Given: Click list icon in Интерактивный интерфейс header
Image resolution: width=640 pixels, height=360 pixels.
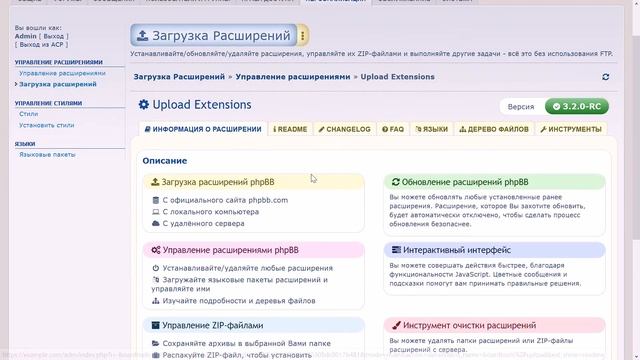Looking at the screenshot, I should coord(396,249).
